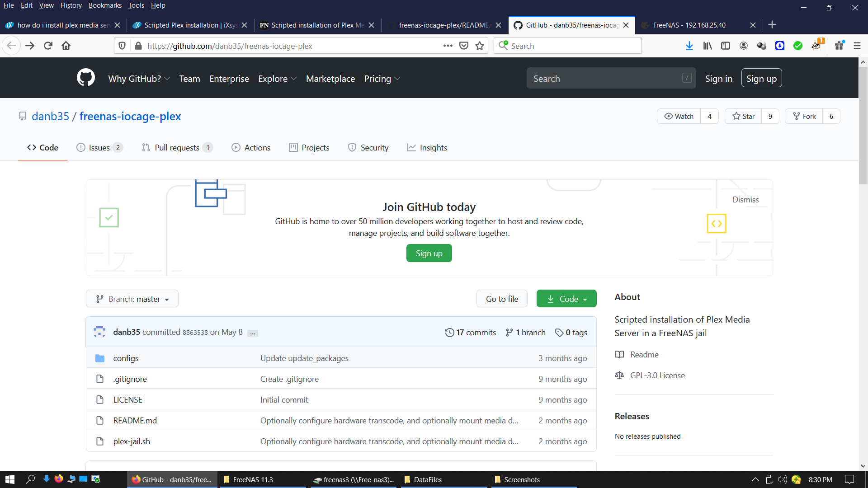Dismiss the Join GitHub banner
868x488 pixels.
pos(745,200)
